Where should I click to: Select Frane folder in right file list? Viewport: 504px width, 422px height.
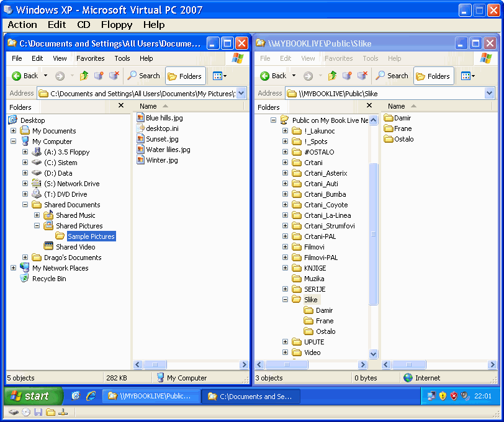pos(398,128)
